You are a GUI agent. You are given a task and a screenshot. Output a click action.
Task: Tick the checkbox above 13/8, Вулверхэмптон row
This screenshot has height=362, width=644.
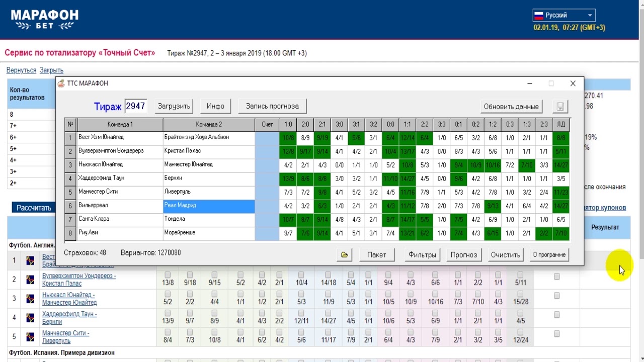pos(168,275)
